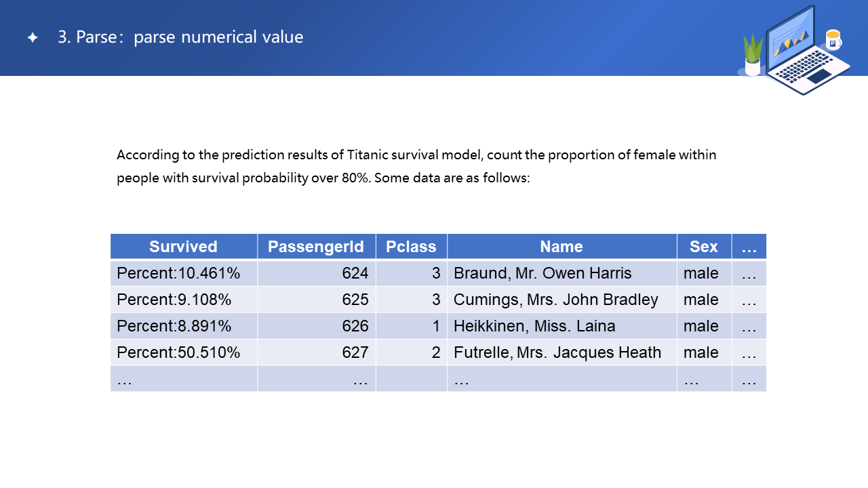868x488 pixels.
Task: Select the slide title "3. Parse: parse numerical value"
Action: [x=180, y=37]
